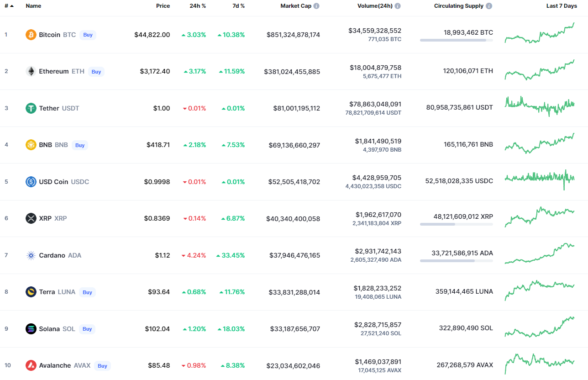Click Buy button next to Terra LUNA
This screenshot has height=380, width=588.
pyautogui.click(x=87, y=292)
